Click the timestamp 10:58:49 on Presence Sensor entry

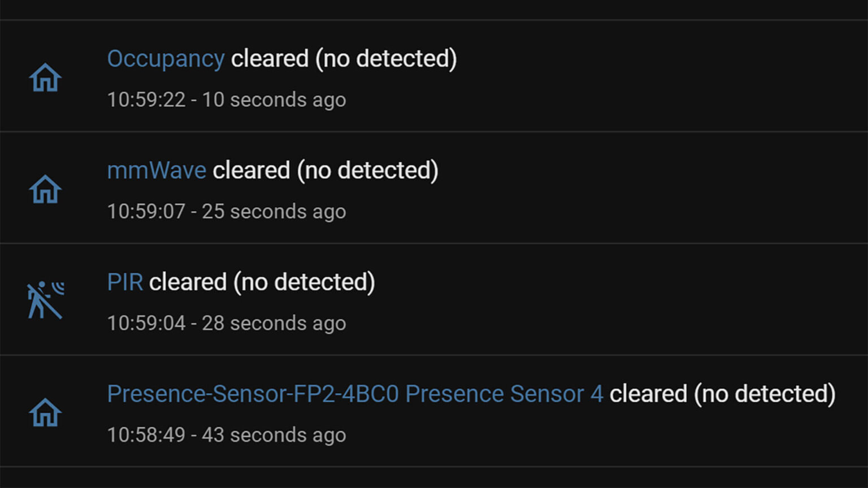[x=150, y=435]
